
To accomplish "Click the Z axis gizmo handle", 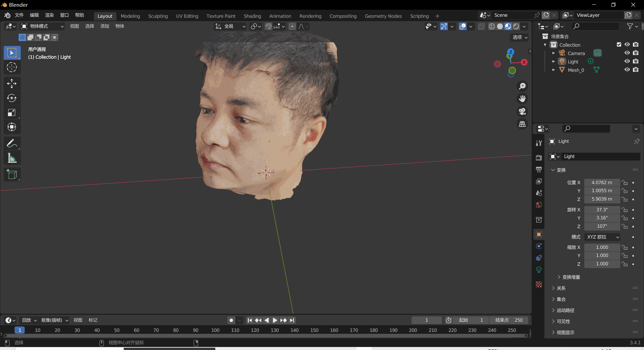I will point(511,52).
